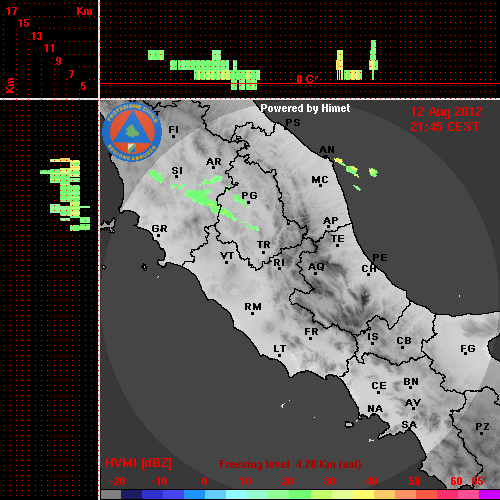Click the AQ city label on the map
Screen dimensions: 500x500
pos(316,267)
